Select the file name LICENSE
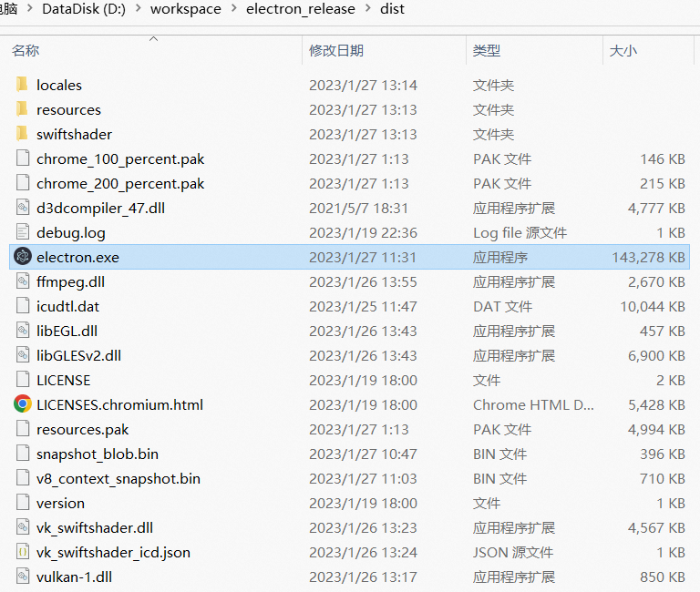Viewport: 700px width, 592px height. pos(64,380)
